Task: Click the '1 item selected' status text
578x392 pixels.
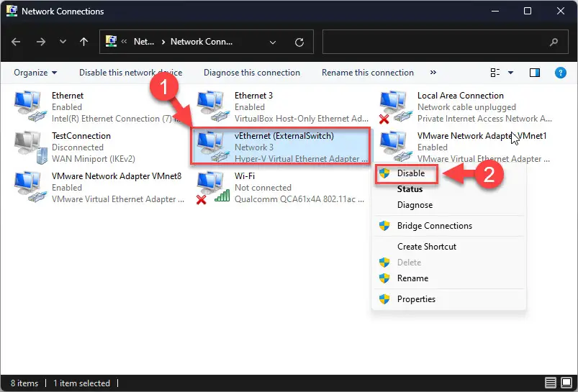Action: pyautogui.click(x=81, y=383)
